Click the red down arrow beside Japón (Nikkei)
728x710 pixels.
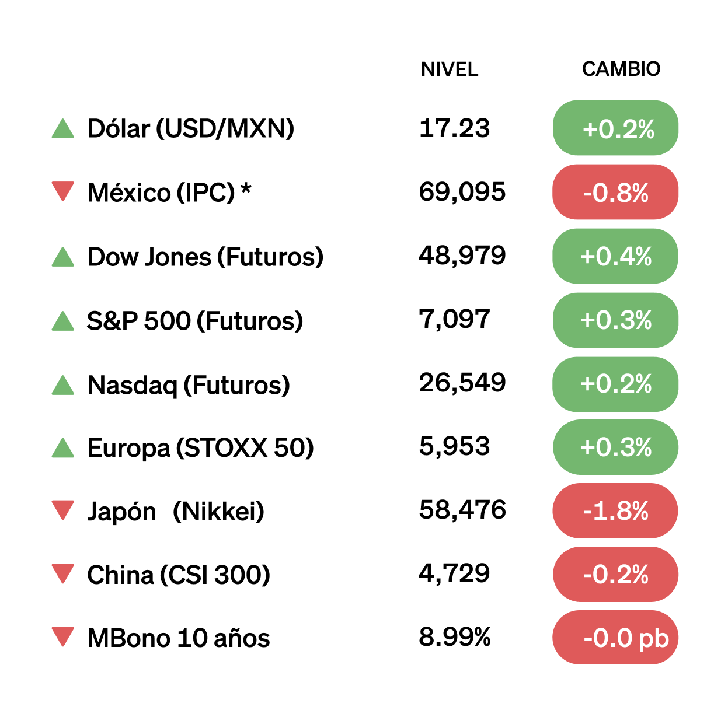pos(63,510)
